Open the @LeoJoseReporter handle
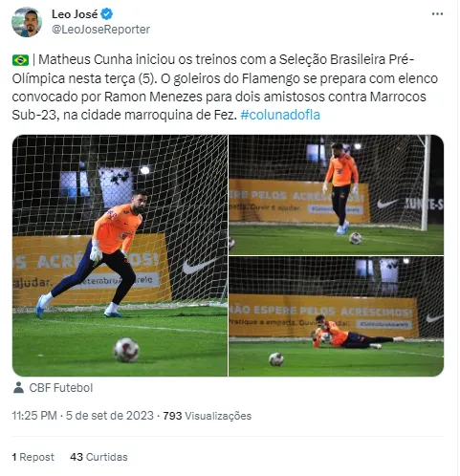 100,30
